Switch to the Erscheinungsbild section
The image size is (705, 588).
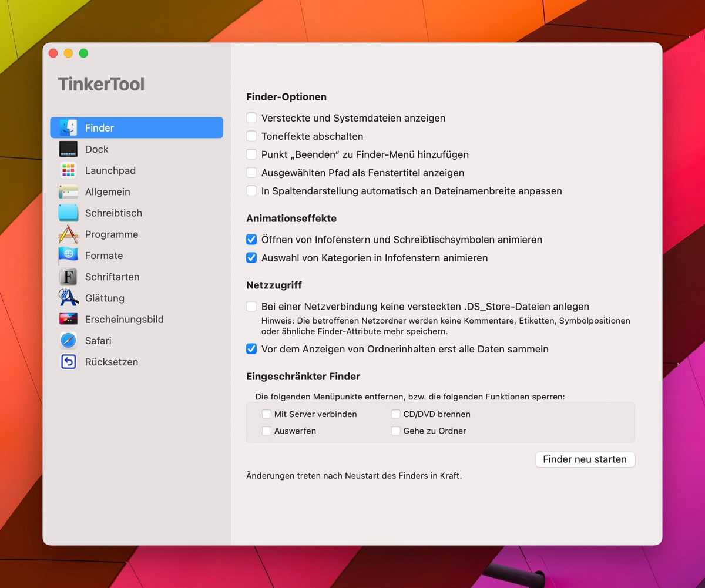[124, 320]
